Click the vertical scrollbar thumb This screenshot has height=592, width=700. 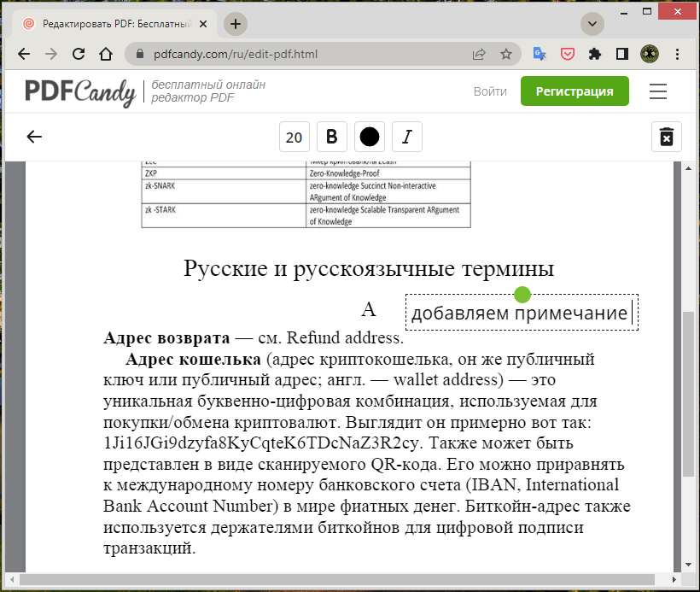(688, 394)
